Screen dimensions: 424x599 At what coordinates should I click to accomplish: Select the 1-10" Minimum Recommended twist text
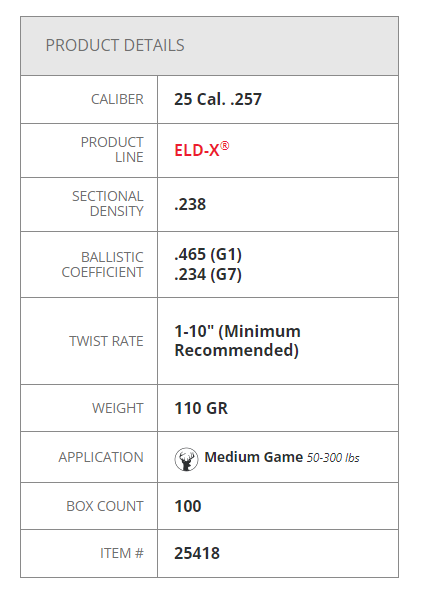[x=237, y=341]
